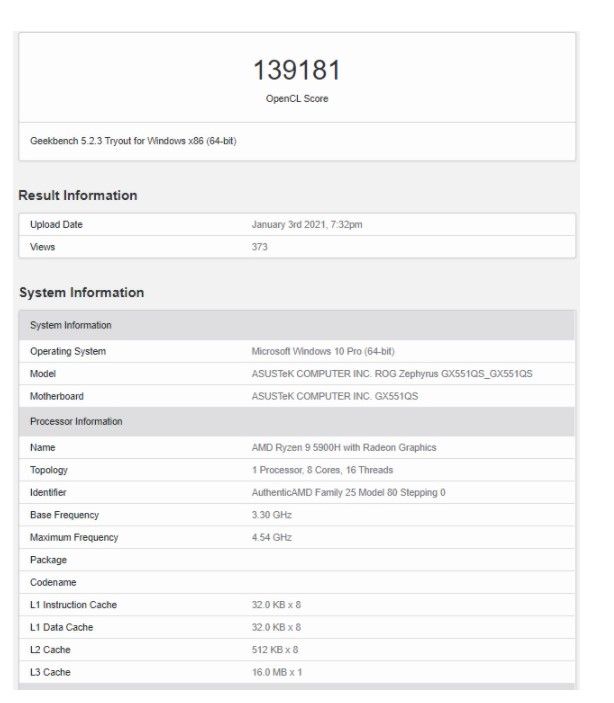614x703 pixels.
Task: Click the 'Base Frequency' label
Action: (64, 515)
